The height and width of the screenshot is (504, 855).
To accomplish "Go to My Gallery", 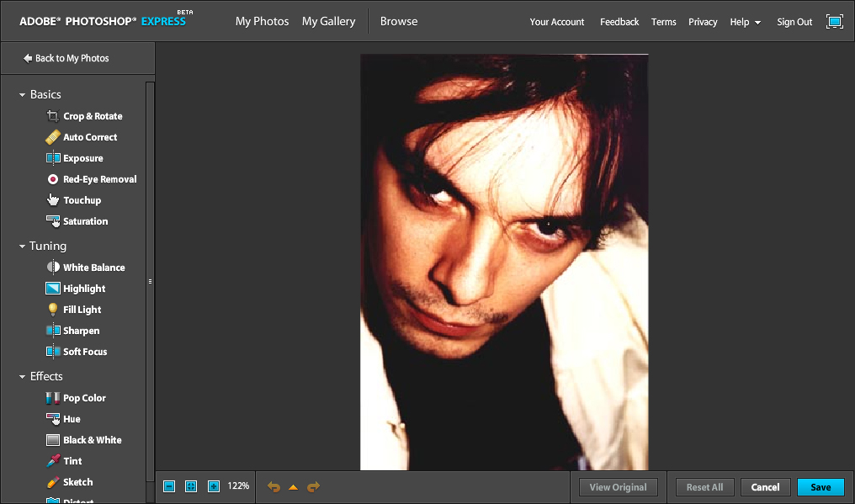I will click(x=328, y=21).
